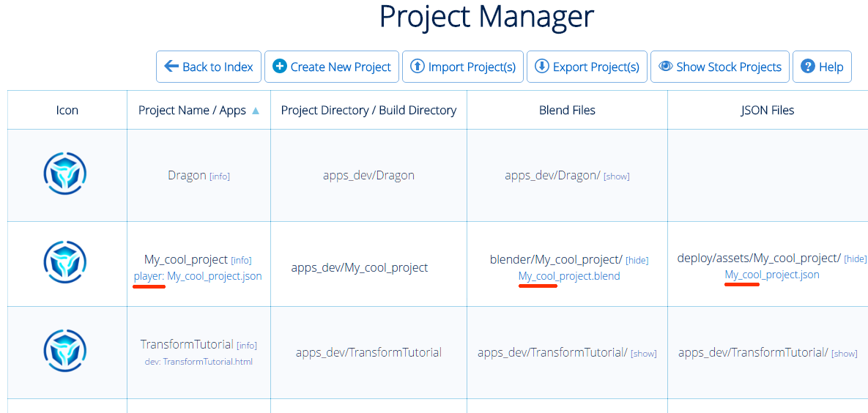This screenshot has width=868, height=413.
Task: Launch player: My_cool_project.json app link
Action: [x=198, y=276]
